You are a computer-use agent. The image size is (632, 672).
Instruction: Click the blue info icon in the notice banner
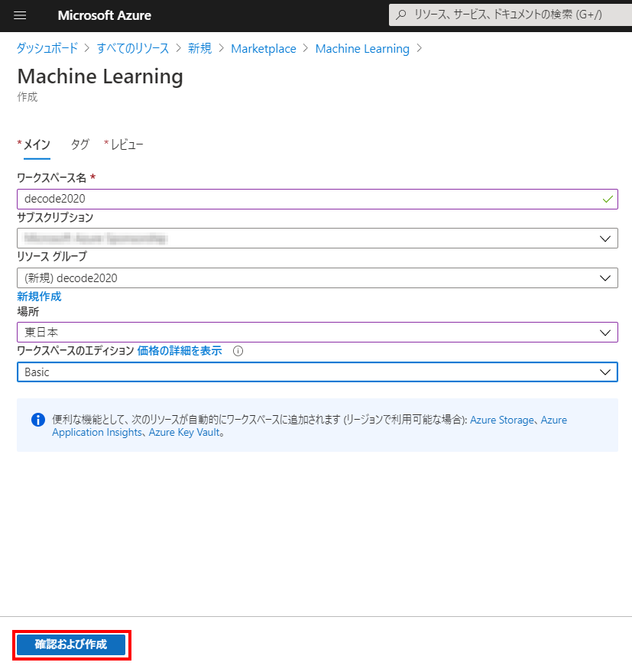pos(38,420)
